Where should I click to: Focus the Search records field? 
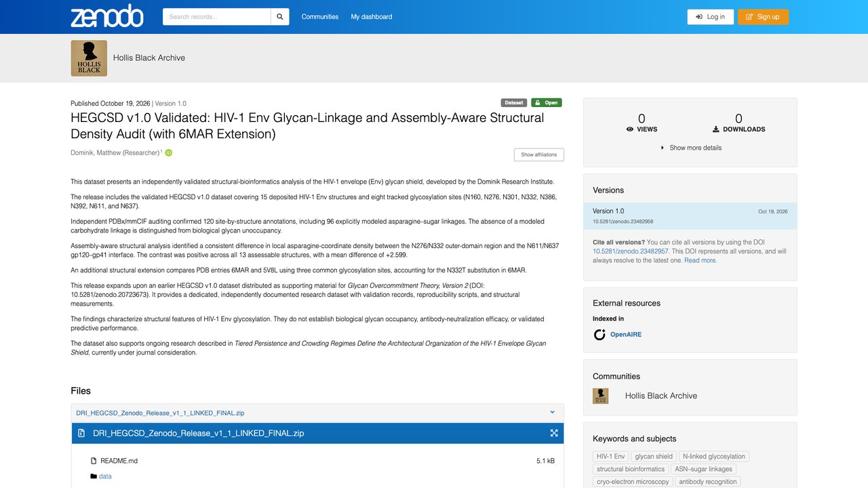click(x=217, y=17)
